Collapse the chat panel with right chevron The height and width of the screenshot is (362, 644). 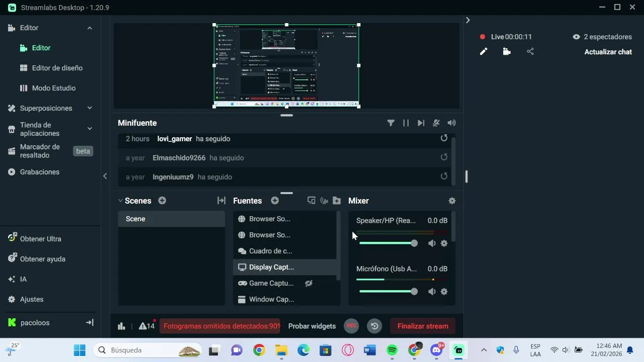[x=468, y=20]
